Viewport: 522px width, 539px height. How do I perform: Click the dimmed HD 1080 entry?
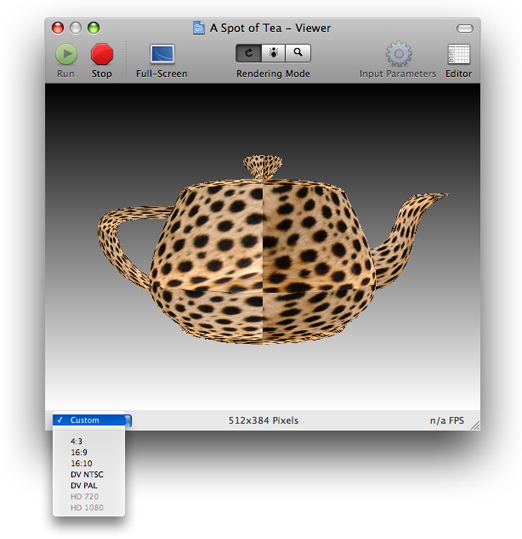click(89, 507)
